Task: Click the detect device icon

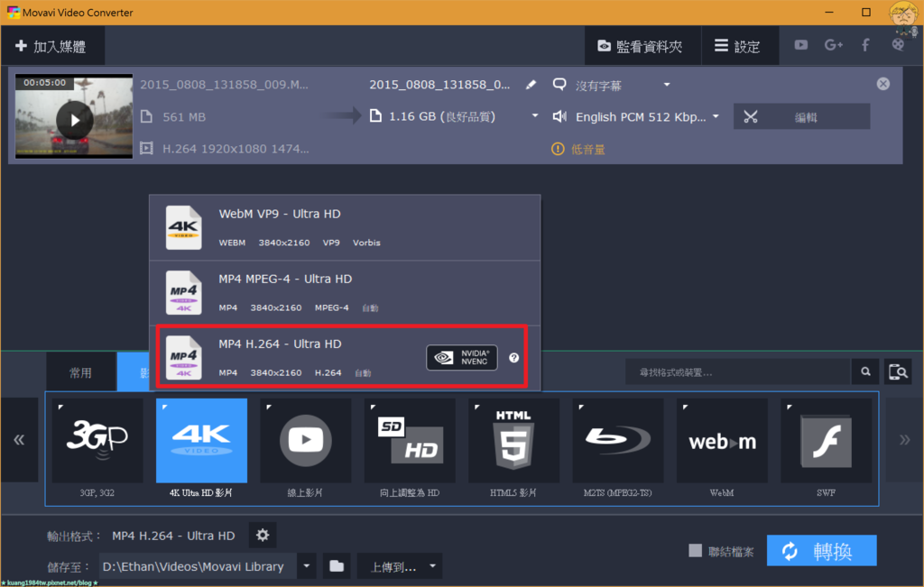Action: click(x=898, y=371)
